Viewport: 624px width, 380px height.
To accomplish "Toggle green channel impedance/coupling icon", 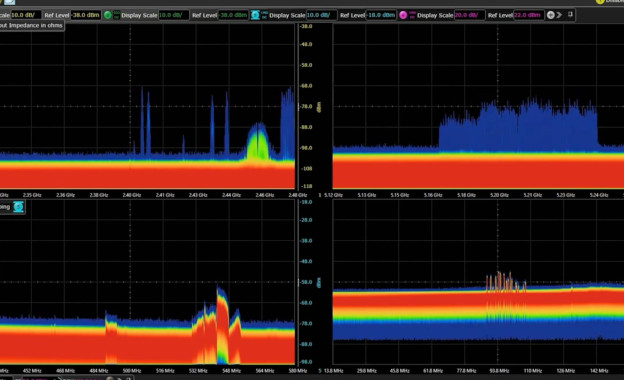I will click(x=117, y=15).
